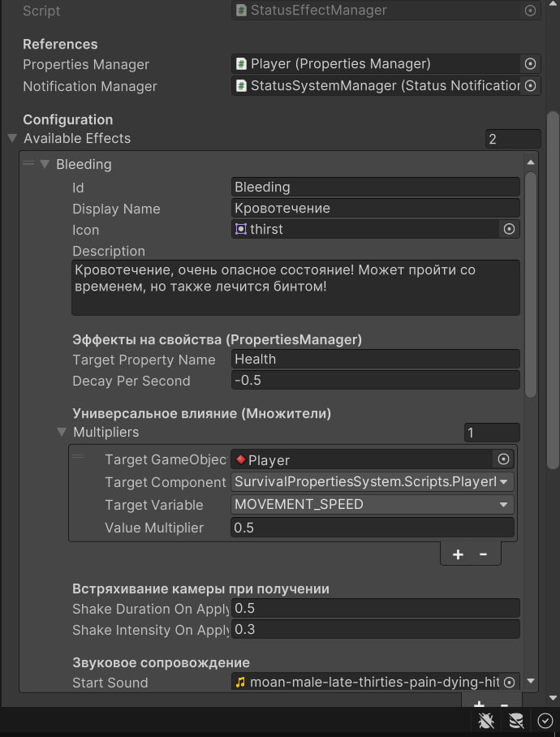Click the picker circle beside thirst icon
Image resolution: width=560 pixels, height=737 pixels.
click(510, 230)
